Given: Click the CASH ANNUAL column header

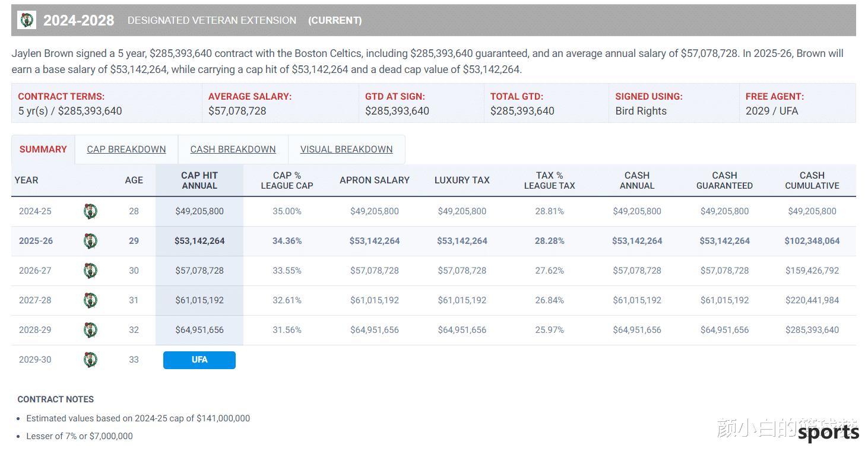Looking at the screenshot, I should (637, 180).
